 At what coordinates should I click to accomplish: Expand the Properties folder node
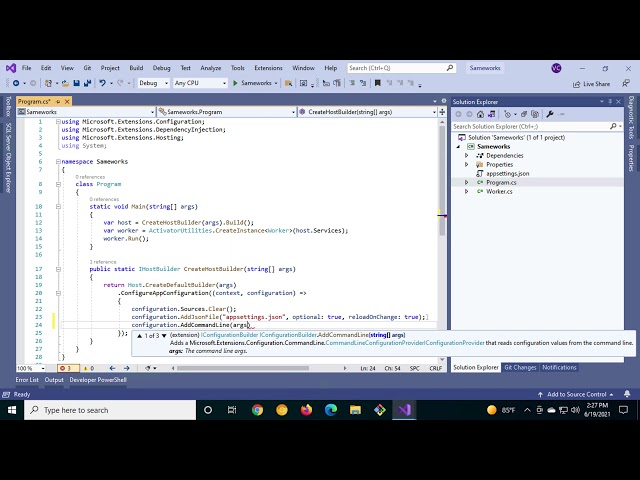pyautogui.click(x=467, y=164)
